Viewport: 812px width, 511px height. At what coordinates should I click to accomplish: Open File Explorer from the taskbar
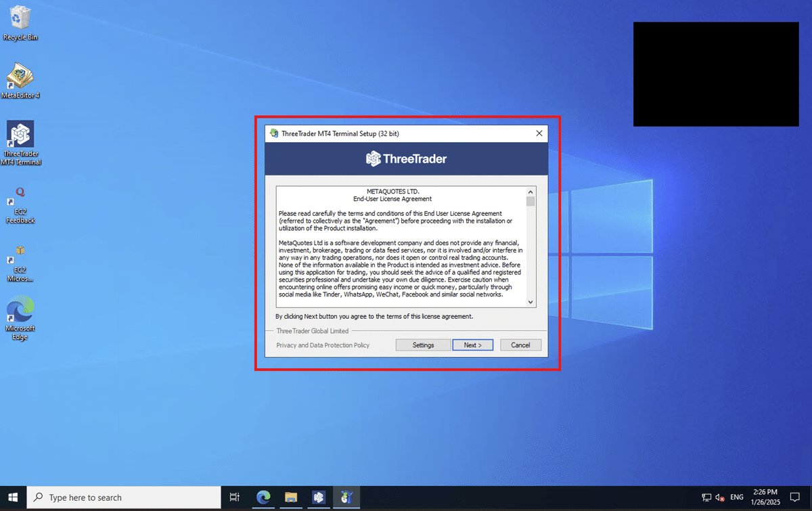[x=291, y=497]
